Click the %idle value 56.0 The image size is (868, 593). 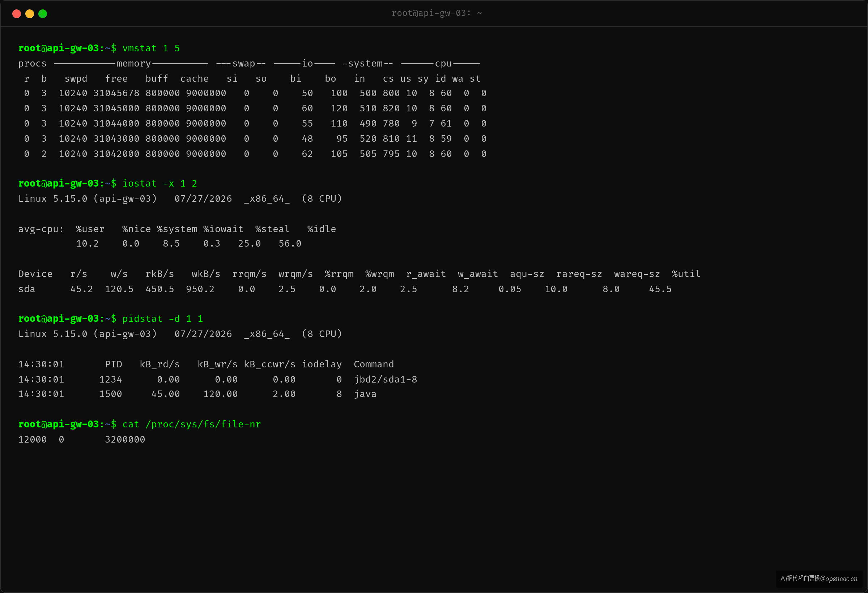[x=290, y=243]
